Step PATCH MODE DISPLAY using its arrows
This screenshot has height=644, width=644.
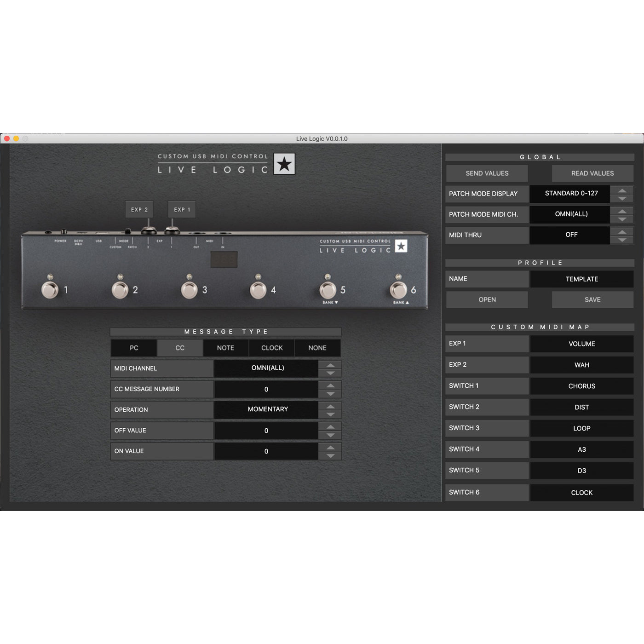click(622, 194)
